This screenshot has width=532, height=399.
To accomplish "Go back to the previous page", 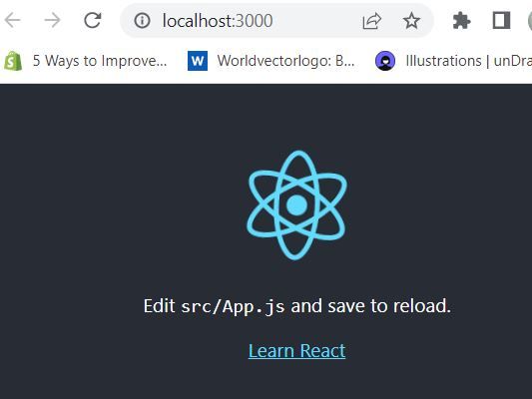I will [13, 20].
